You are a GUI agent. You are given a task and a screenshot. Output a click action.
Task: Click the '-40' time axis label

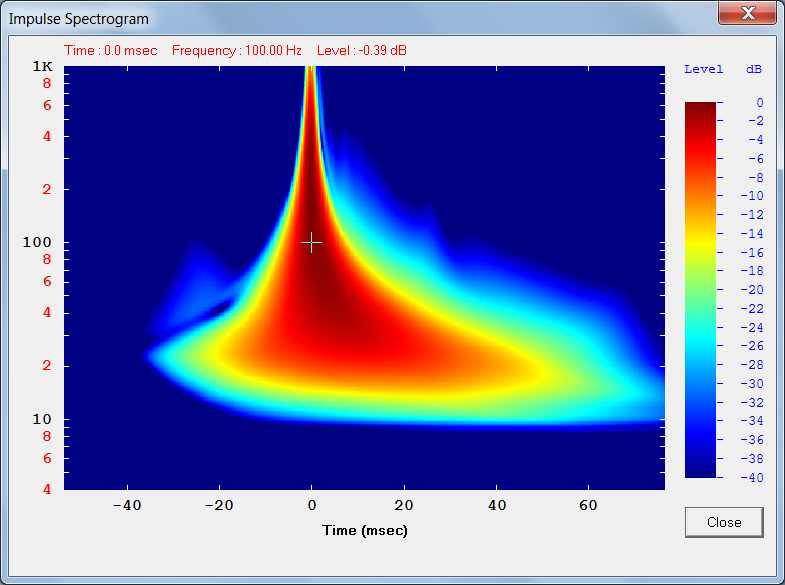point(127,505)
